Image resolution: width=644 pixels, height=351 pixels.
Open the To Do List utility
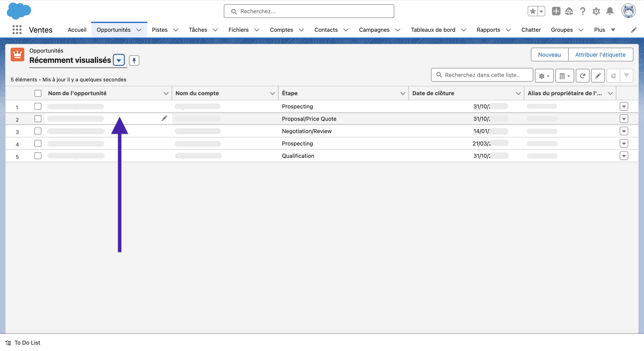[x=23, y=342]
